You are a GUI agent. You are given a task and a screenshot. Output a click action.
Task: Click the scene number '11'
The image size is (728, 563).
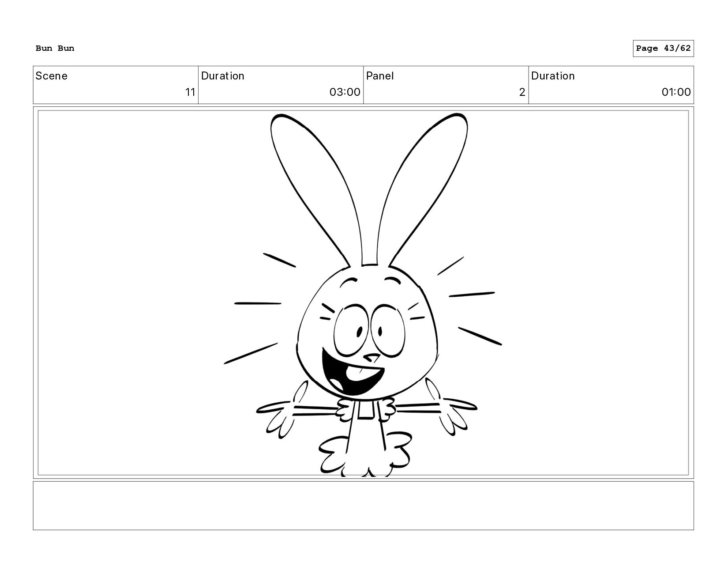[x=190, y=92]
